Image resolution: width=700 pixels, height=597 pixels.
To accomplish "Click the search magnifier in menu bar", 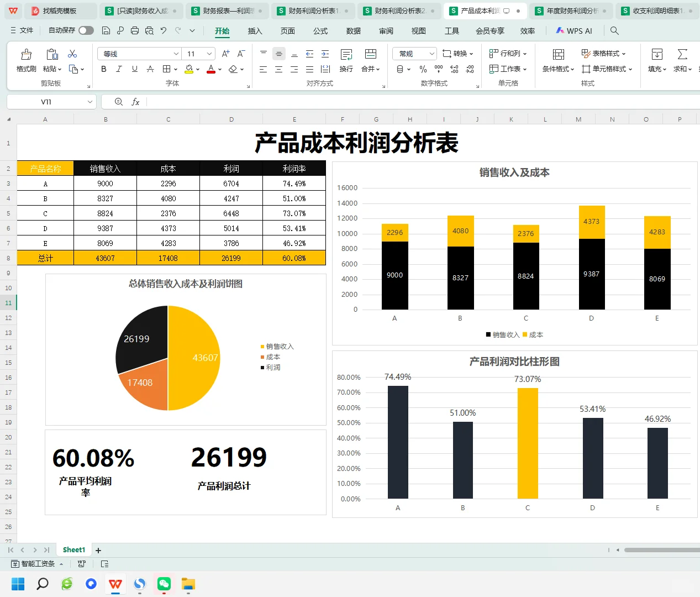I will click(x=614, y=31).
